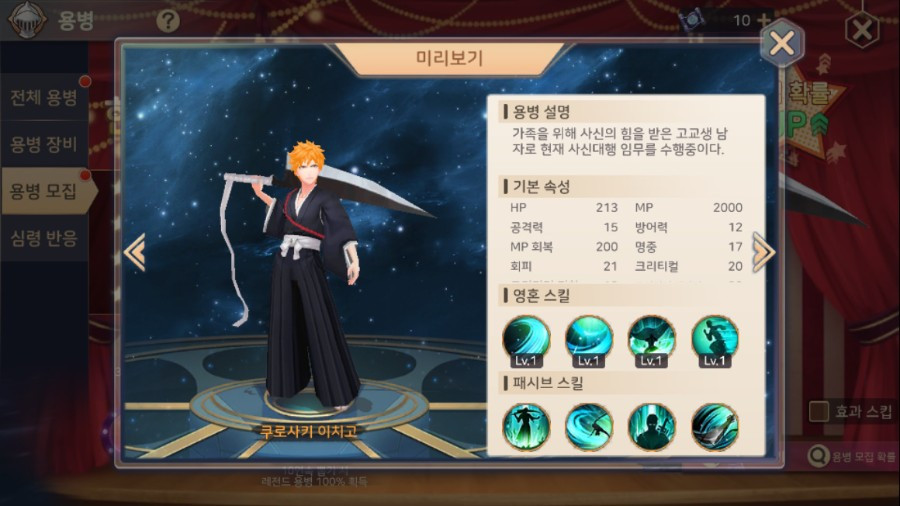Select the 심령 반응 tab
The image size is (900, 506).
[44, 238]
